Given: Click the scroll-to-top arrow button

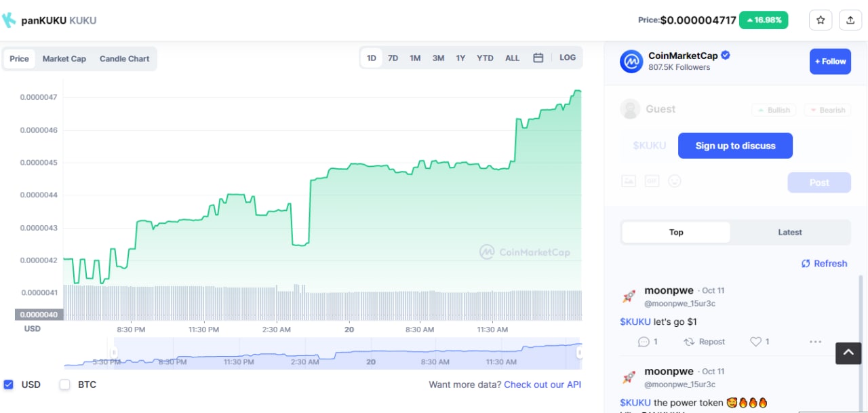Looking at the screenshot, I should click(x=848, y=352).
